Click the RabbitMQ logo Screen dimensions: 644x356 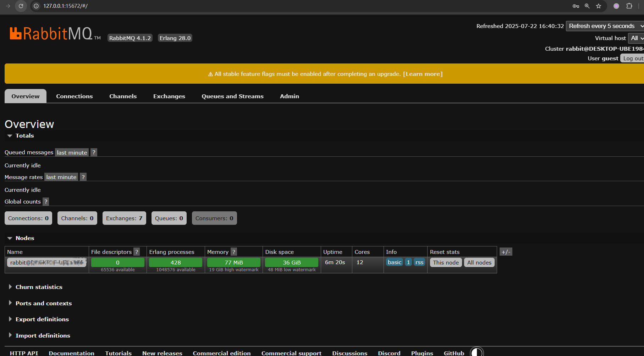pyautogui.click(x=55, y=34)
